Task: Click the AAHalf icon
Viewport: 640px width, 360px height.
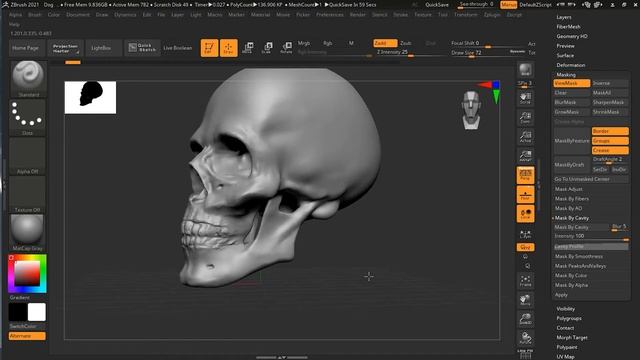Action: (525, 156)
